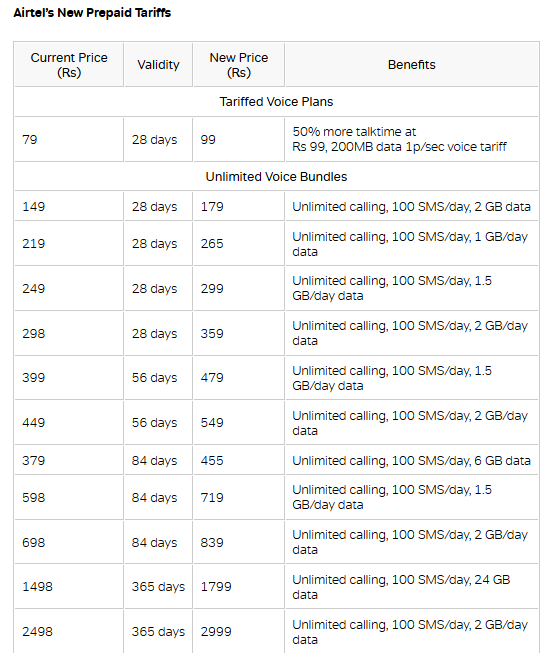
Task: Click the Airtel's New Prepaid Tariffs heading
Action: [x=92, y=13]
